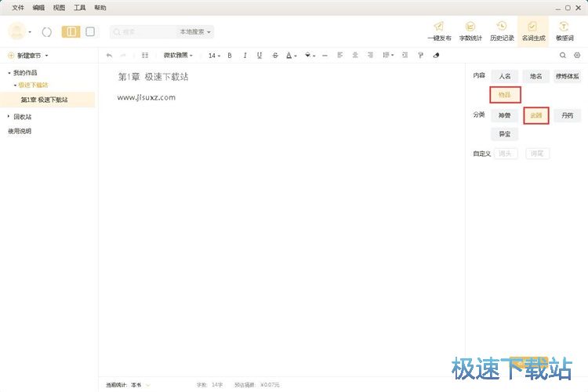Click the 词头 custom input field
This screenshot has height=392, width=588.
(506, 154)
